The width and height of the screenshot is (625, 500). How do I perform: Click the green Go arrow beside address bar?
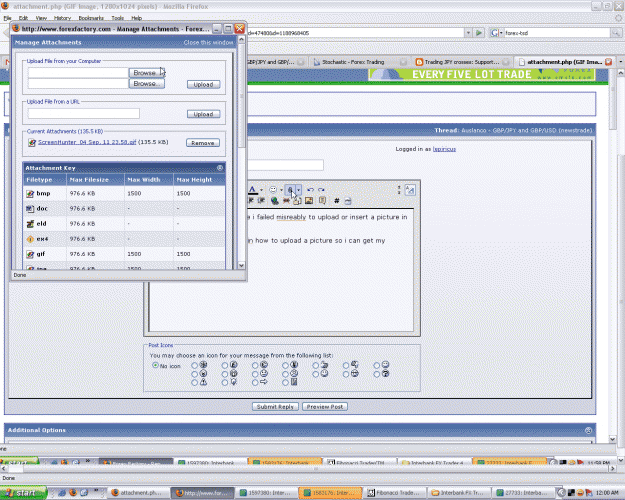click(x=479, y=33)
